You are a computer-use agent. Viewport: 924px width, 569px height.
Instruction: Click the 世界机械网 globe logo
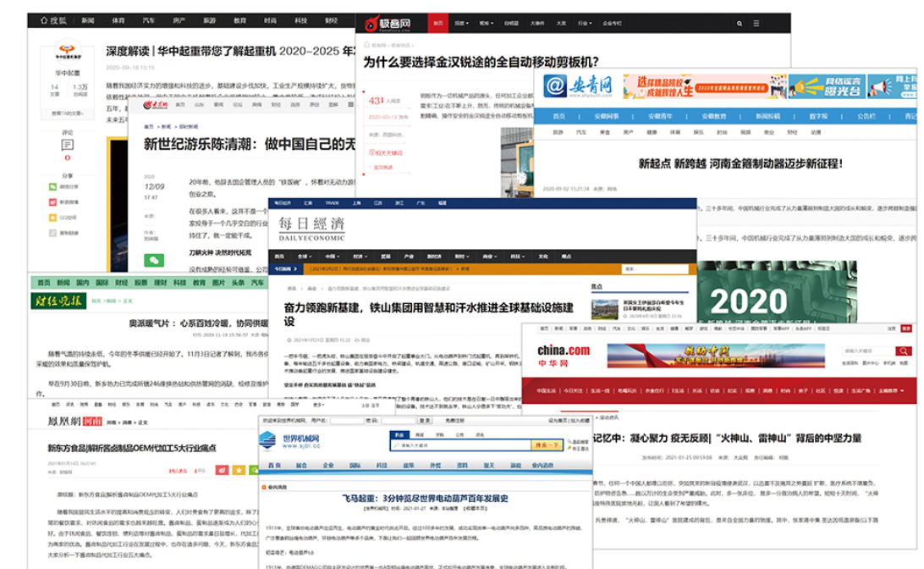[267, 439]
